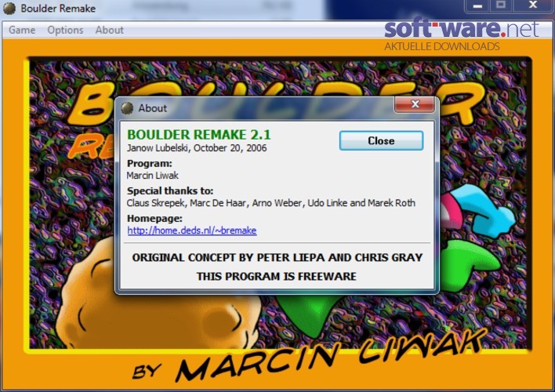Open the Options menu
The width and height of the screenshot is (555, 392).
(x=65, y=30)
